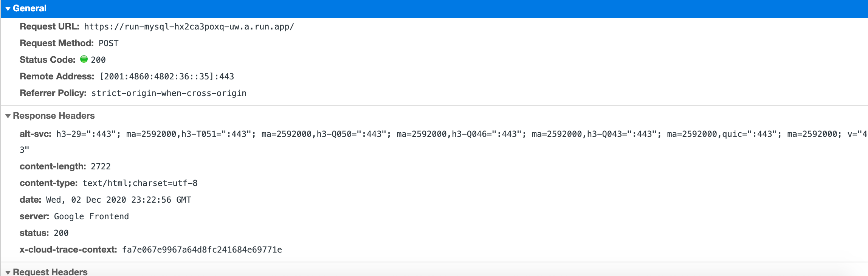
Task: Select the Response Headers section title
Action: (54, 116)
